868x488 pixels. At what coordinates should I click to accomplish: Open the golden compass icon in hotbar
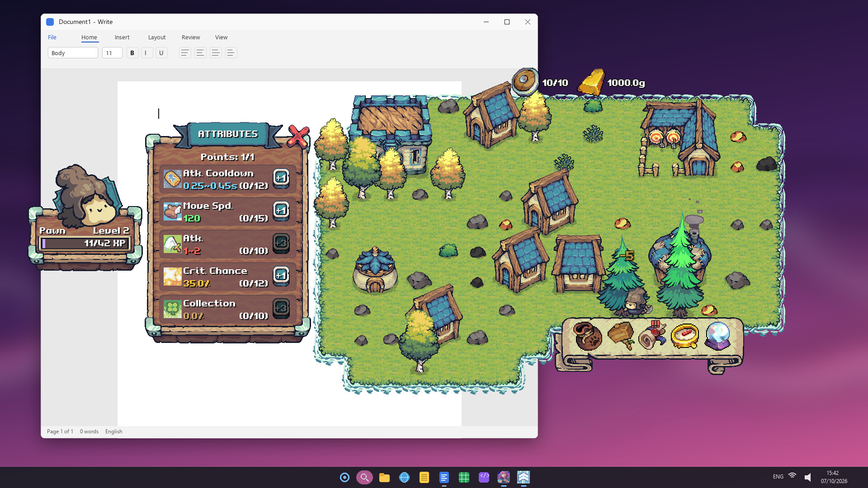click(685, 336)
